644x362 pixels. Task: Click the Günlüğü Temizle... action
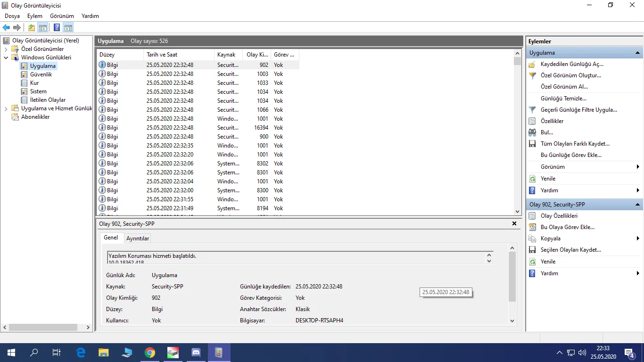564,99
